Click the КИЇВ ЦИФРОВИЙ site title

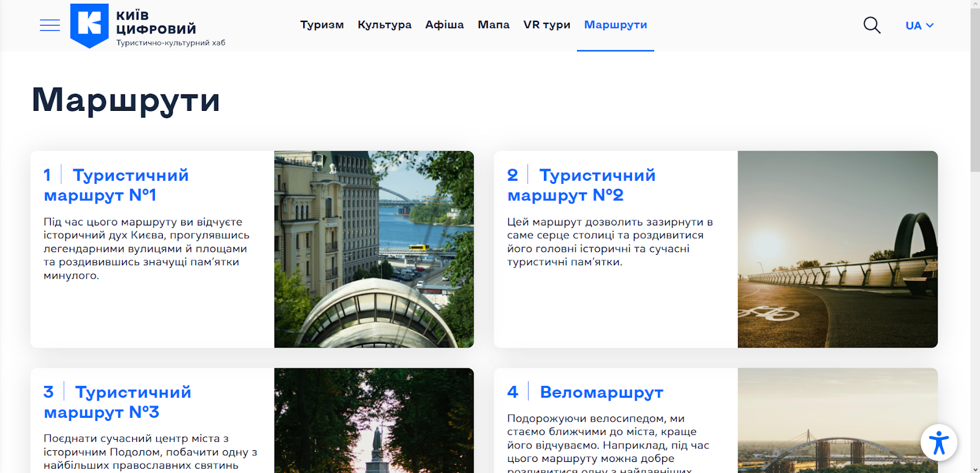[156, 22]
